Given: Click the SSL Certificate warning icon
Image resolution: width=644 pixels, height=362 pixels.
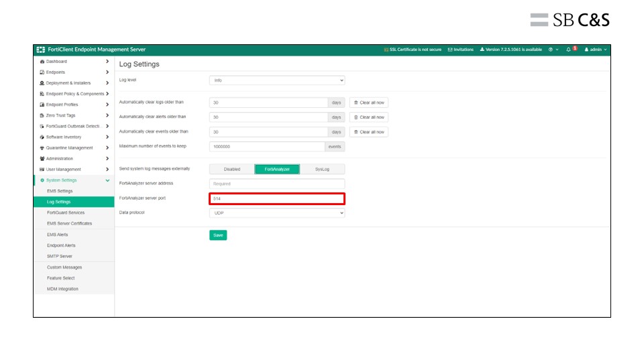Looking at the screenshot, I should coord(386,50).
